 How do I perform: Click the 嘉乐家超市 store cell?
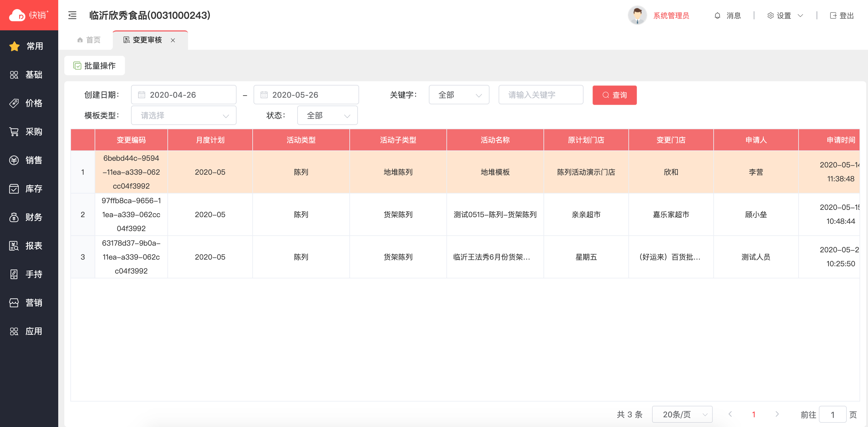tap(671, 214)
